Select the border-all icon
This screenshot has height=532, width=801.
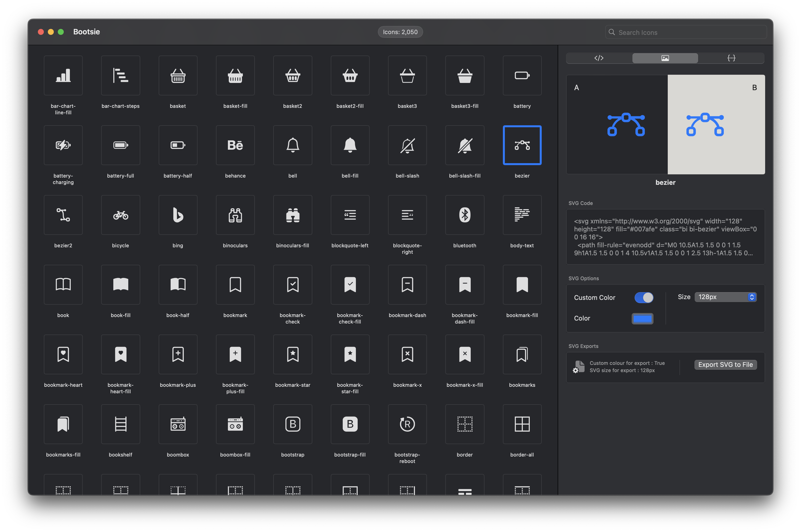522,424
